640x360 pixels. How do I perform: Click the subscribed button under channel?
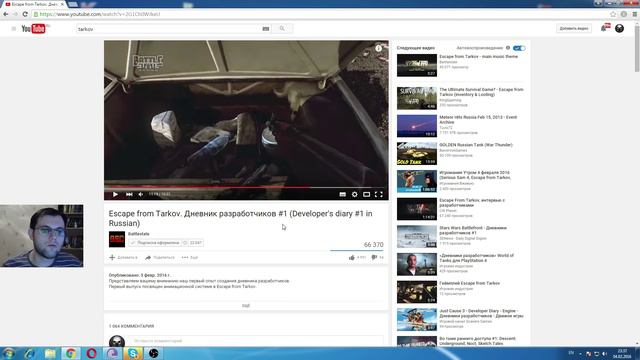click(x=155, y=243)
